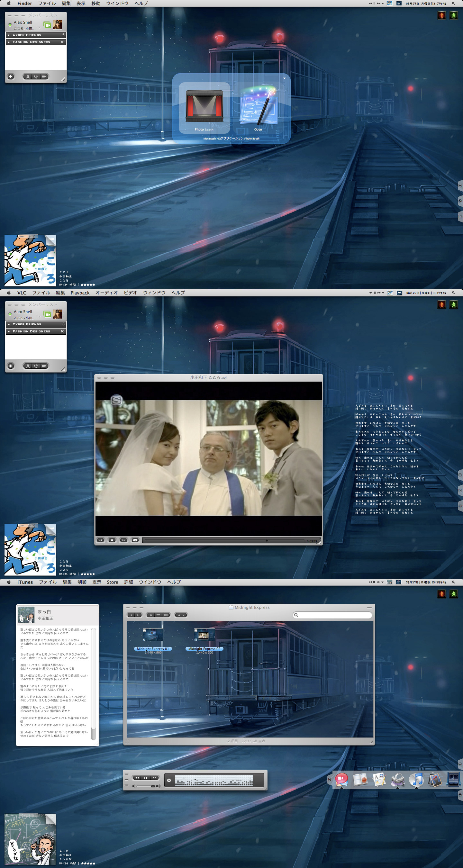Click the Open action icon with magic wand

(258, 105)
